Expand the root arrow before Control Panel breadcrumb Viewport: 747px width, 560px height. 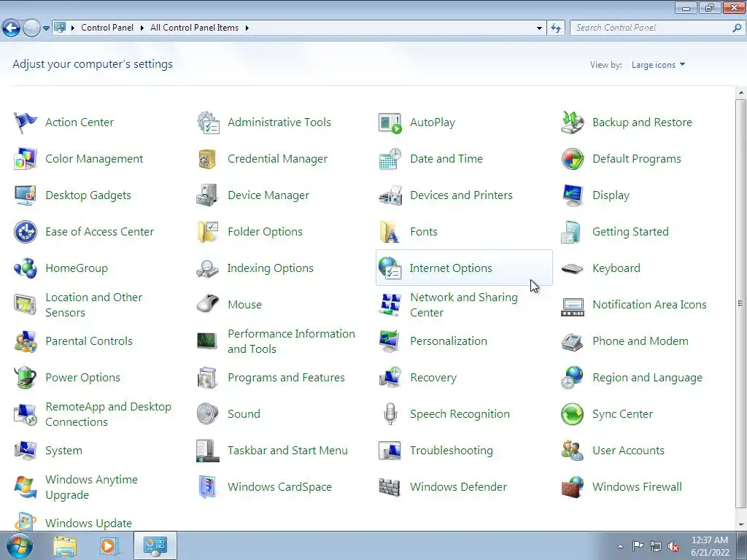coord(73,28)
